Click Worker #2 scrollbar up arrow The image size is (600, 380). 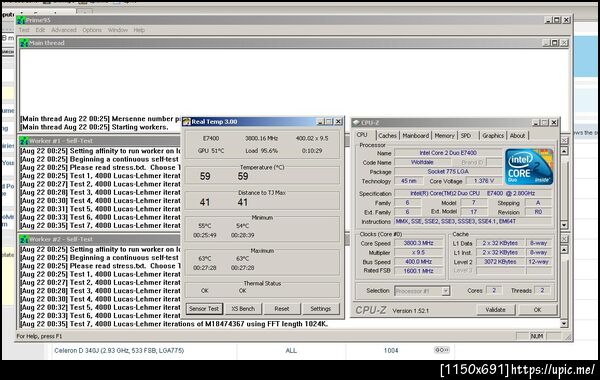[564, 250]
